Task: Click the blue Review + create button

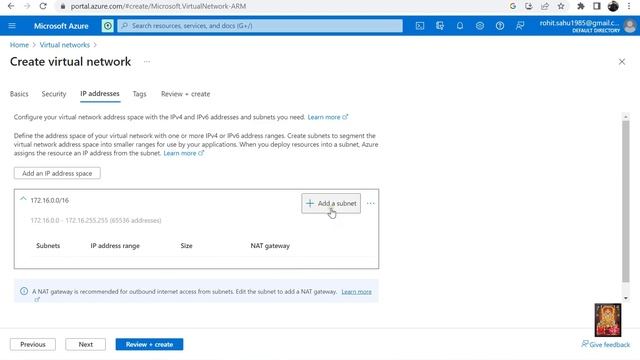Action: click(x=149, y=344)
